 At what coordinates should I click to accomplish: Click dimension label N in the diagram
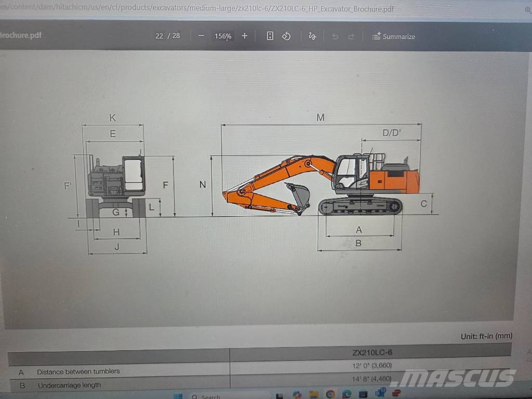coord(203,184)
